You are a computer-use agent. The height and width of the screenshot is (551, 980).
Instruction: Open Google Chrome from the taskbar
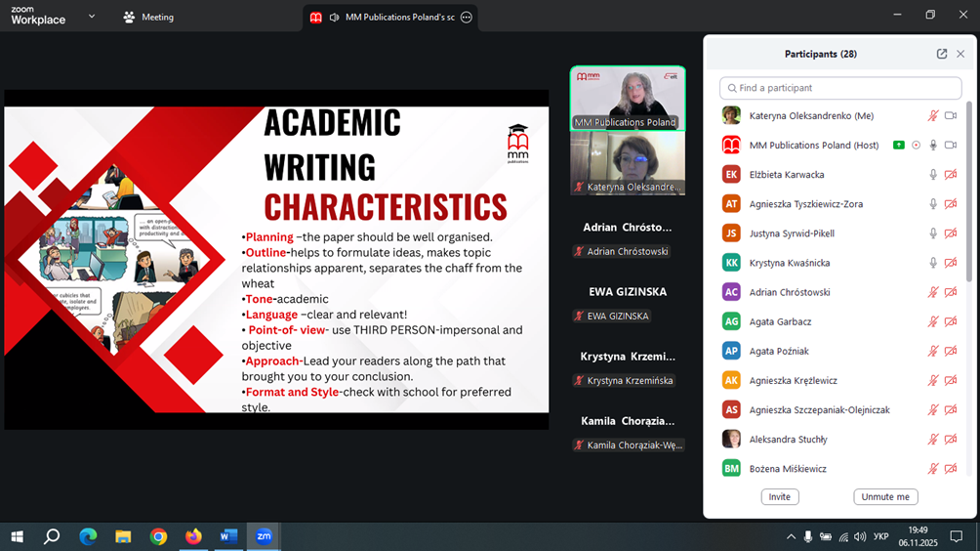(158, 536)
